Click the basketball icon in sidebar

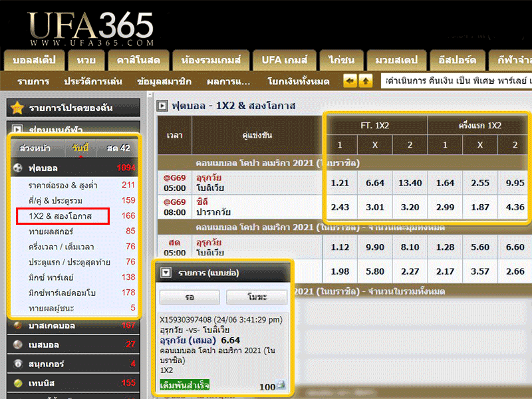click(x=18, y=325)
